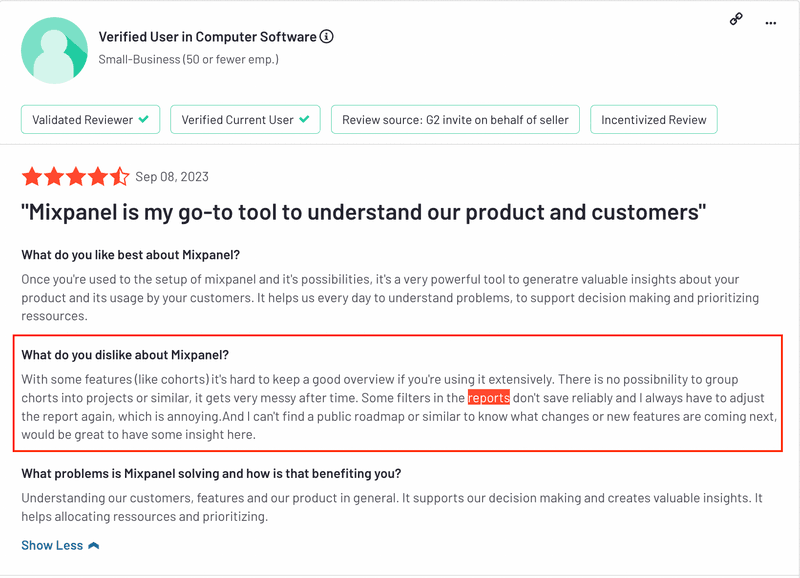Click the Small-Business company size text
The image size is (800, 578).
[188, 59]
